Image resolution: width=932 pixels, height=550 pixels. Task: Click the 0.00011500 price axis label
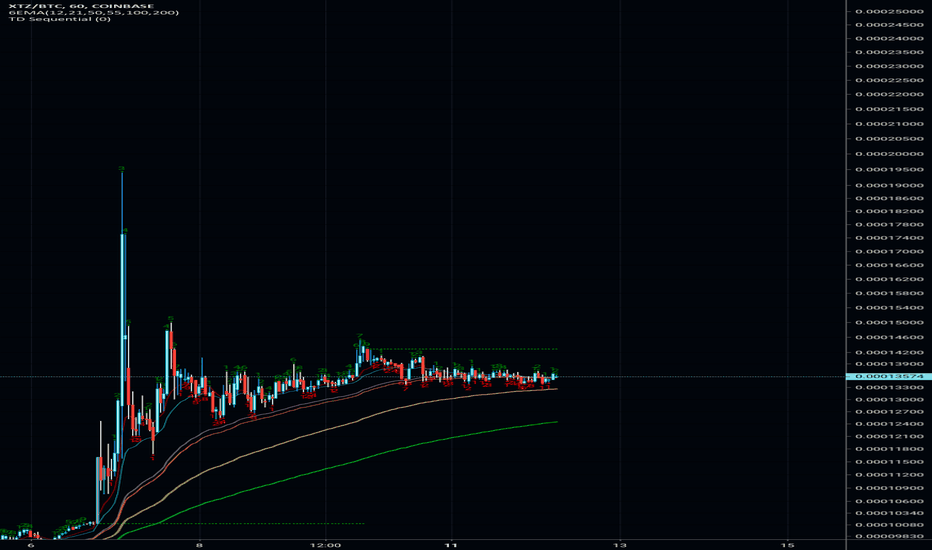pyautogui.click(x=889, y=462)
